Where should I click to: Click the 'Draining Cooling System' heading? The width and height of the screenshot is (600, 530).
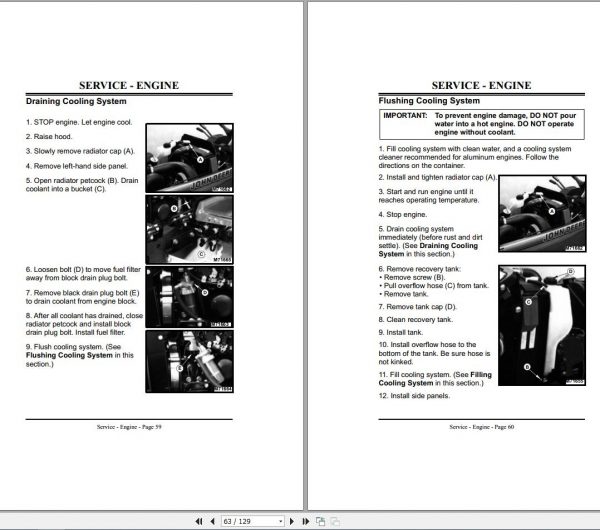(x=76, y=101)
